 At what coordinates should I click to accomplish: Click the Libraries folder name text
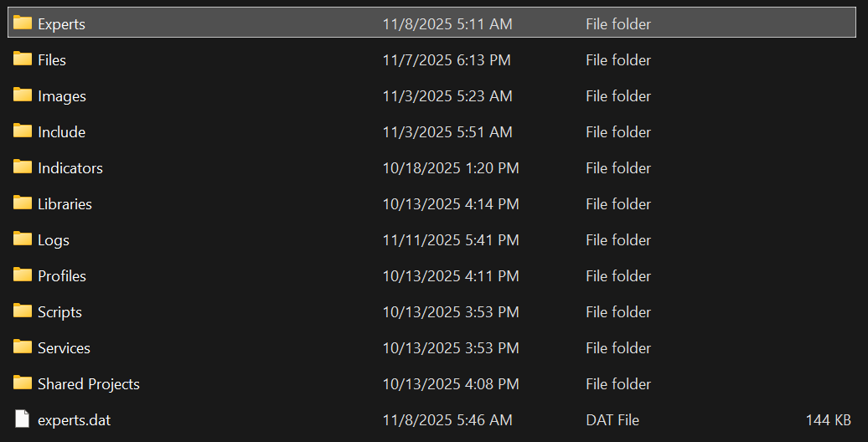65,203
